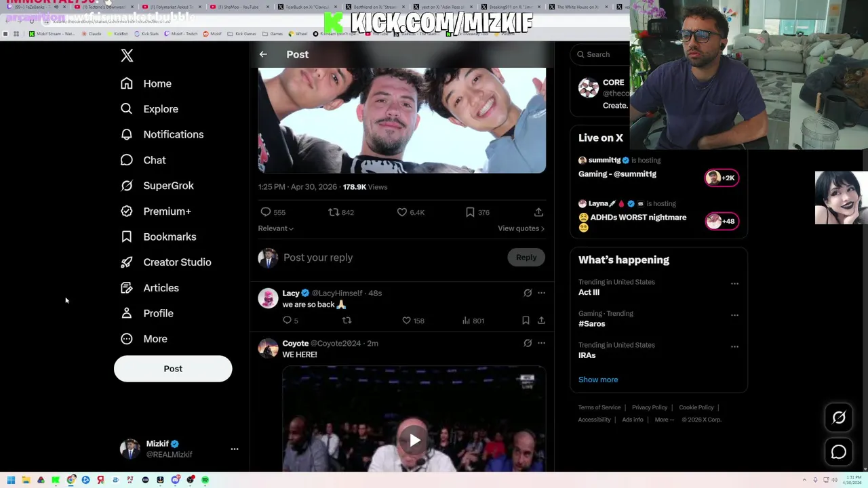The height and width of the screenshot is (488, 868).
Task: Open Grok floating button
Action: pos(839,418)
